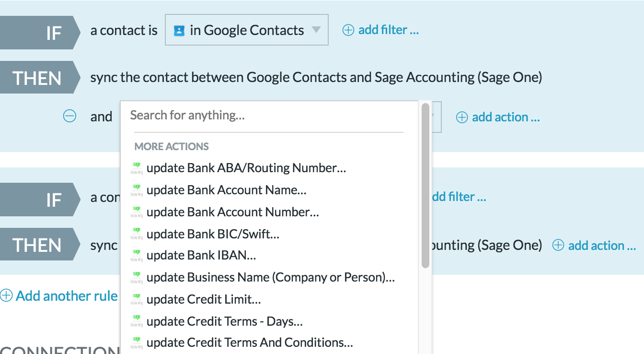Click Sage icon beside Bank IBAN
This screenshot has height=354, width=644.
tap(137, 256)
